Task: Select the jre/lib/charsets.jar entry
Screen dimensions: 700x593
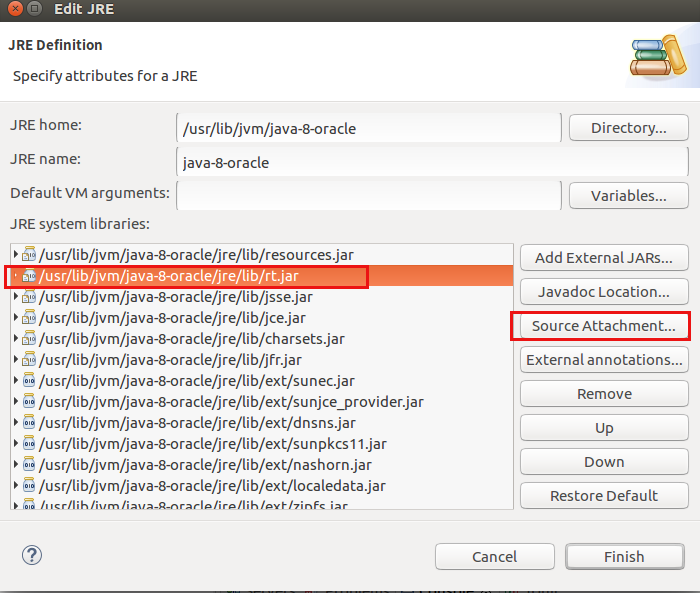Action: [262, 338]
